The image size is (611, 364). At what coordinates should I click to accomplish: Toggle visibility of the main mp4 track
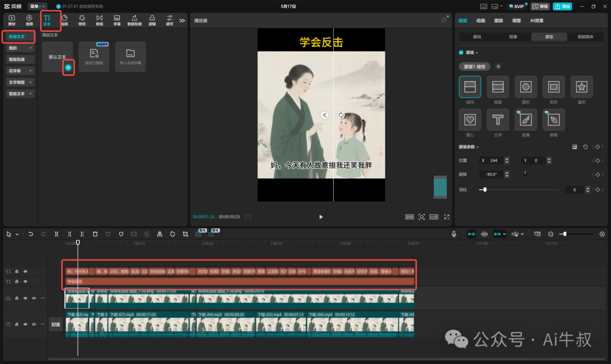click(25, 324)
